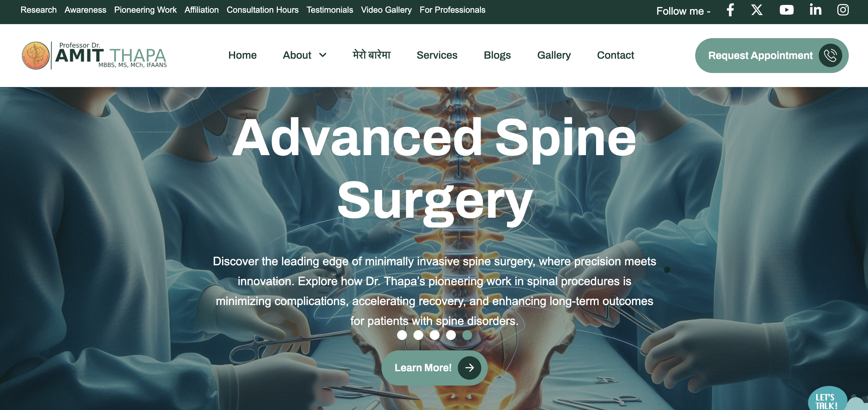Open the Facebook profile icon

(x=730, y=10)
